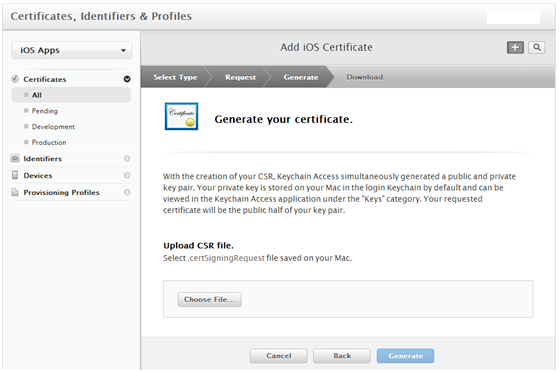Click the certificate image next to heading
Screen dimensions: 559x373
point(181,116)
